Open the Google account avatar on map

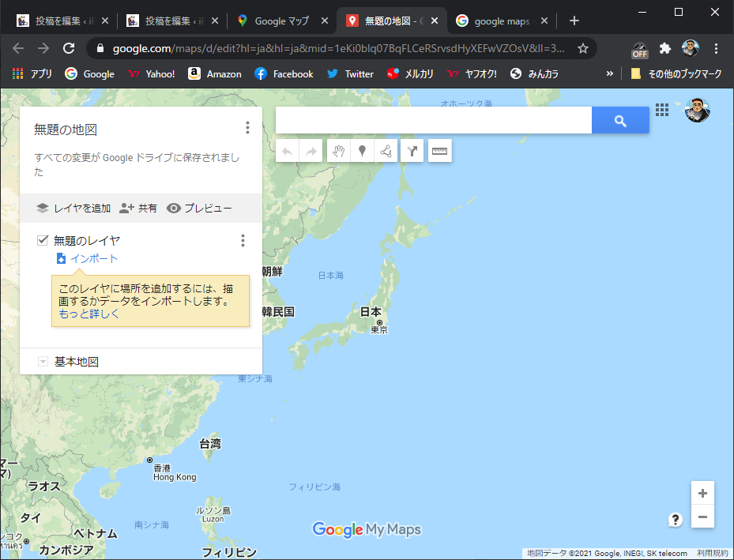(698, 111)
